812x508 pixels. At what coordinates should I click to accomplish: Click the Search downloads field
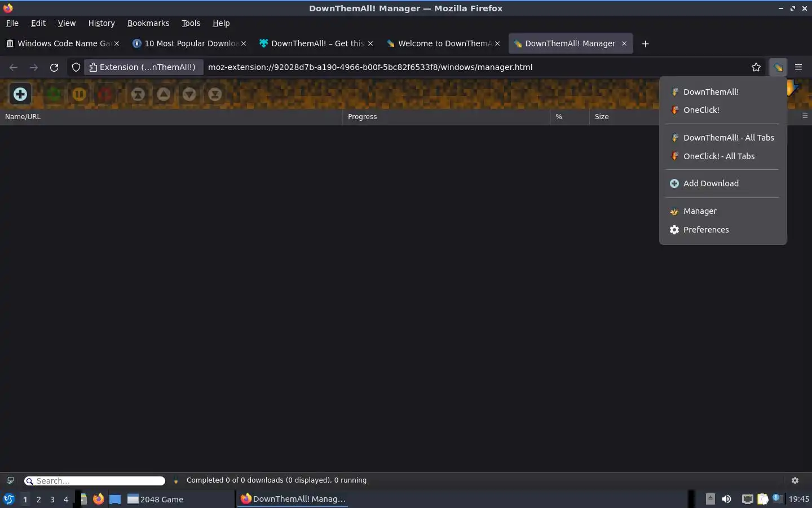[95, 481]
